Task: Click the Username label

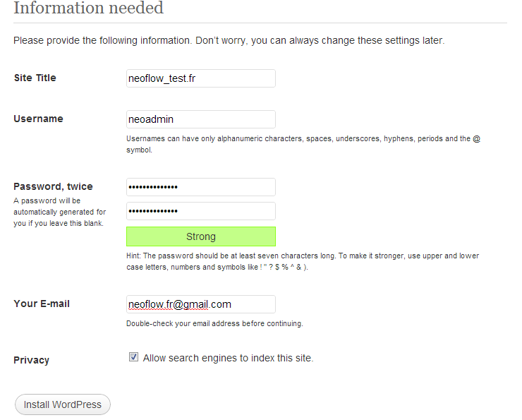Action: coord(38,119)
